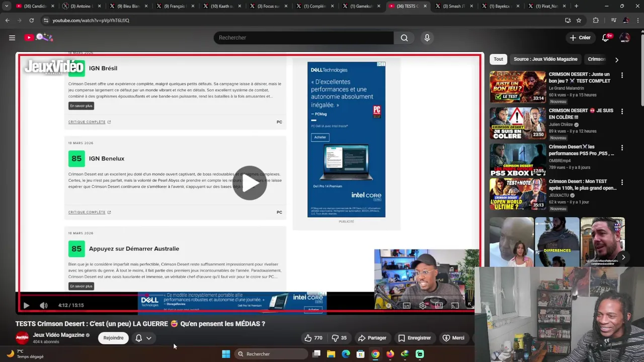Open the Jeux Vidéo Magazine channel avatar

pos(22,338)
